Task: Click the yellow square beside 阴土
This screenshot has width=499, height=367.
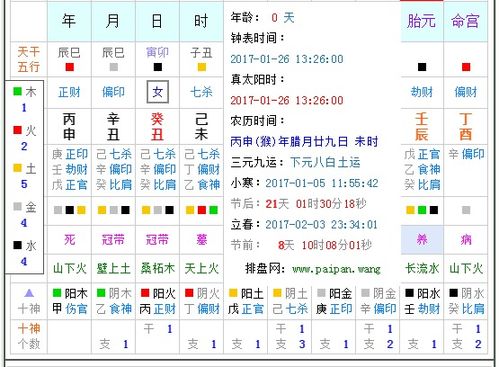Action: tap(277, 293)
